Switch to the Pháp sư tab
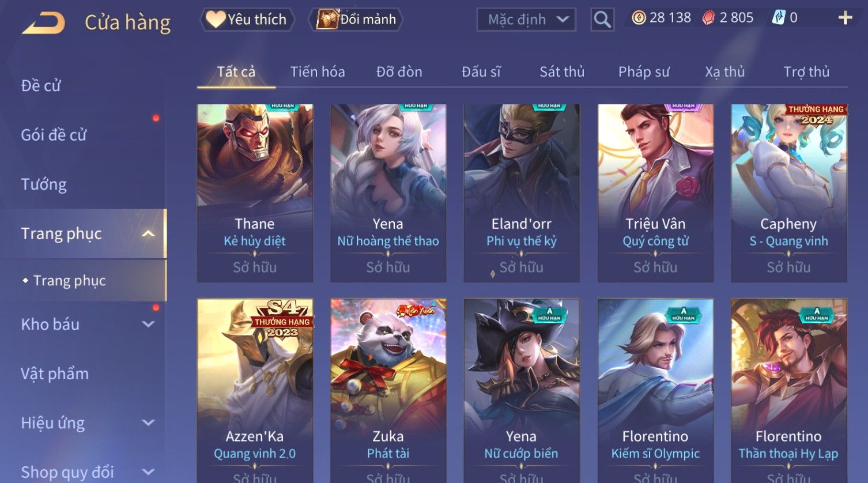868x483 pixels. click(x=644, y=71)
